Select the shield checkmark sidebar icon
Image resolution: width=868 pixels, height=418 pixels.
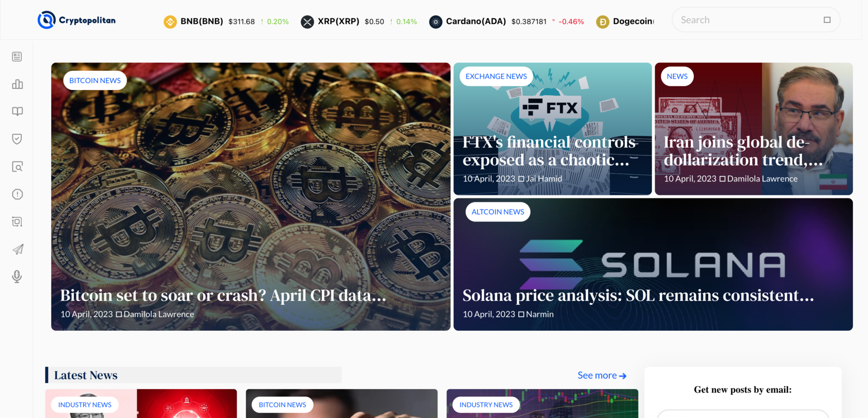tap(17, 139)
